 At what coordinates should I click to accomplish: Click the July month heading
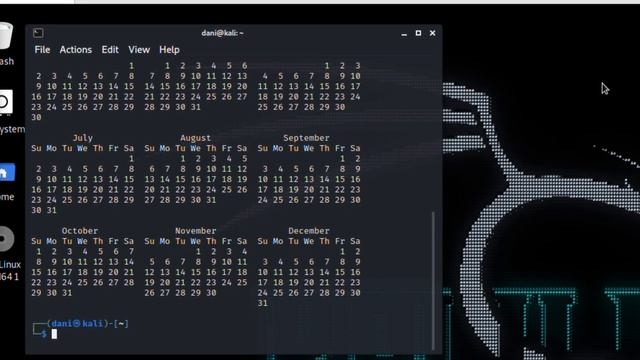(x=82, y=138)
